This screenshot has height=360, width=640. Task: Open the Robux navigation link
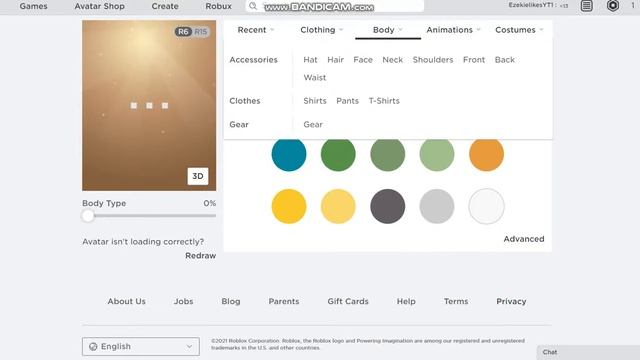click(218, 6)
